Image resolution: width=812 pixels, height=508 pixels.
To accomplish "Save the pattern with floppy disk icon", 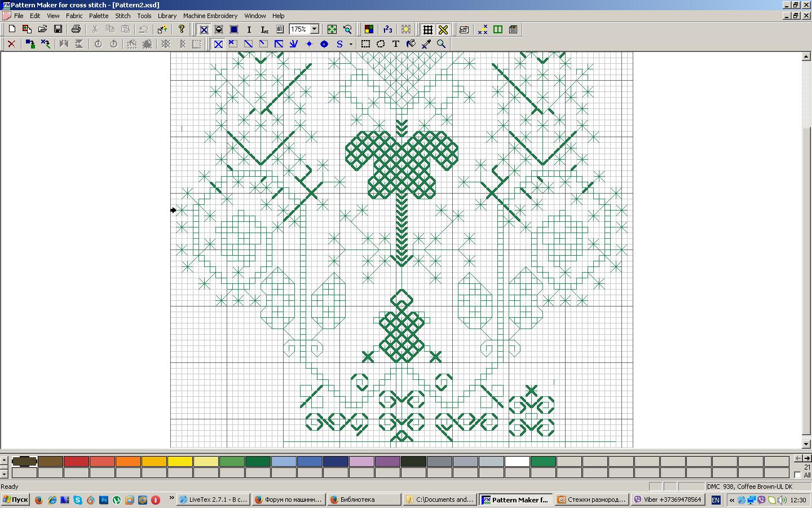I will 58,29.
